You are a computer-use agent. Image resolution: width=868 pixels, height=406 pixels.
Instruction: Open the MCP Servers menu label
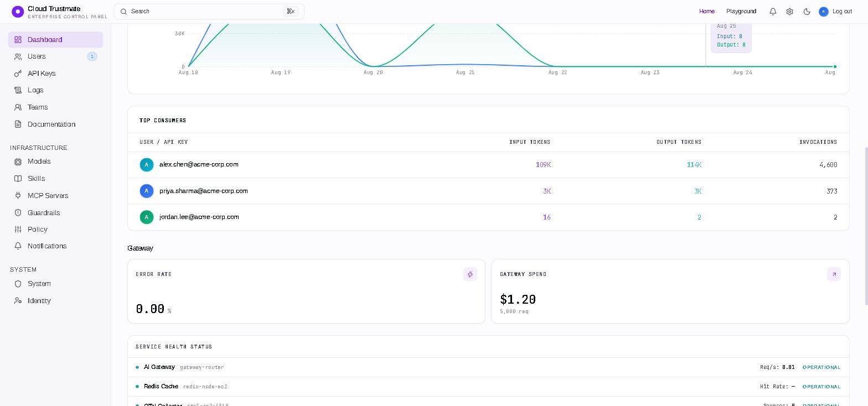[48, 196]
